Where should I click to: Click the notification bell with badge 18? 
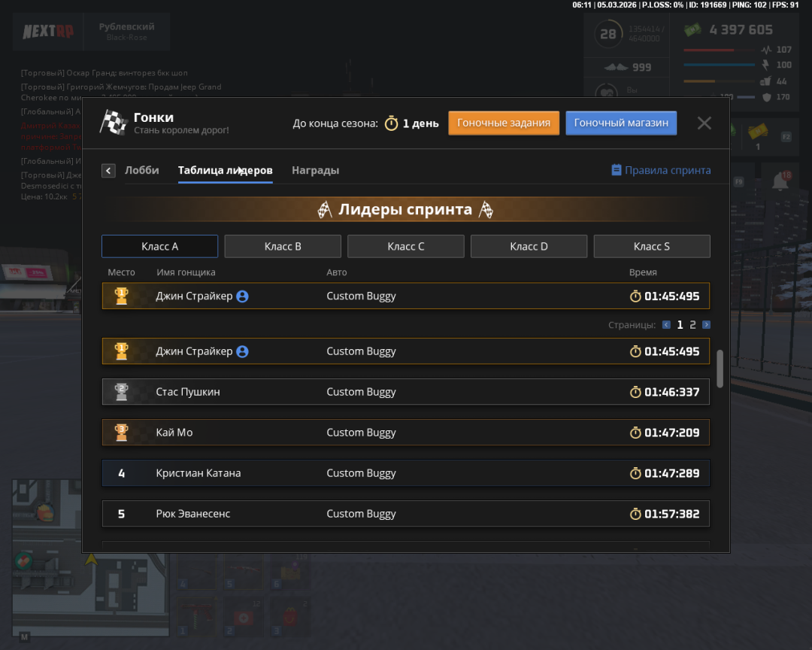[781, 181]
